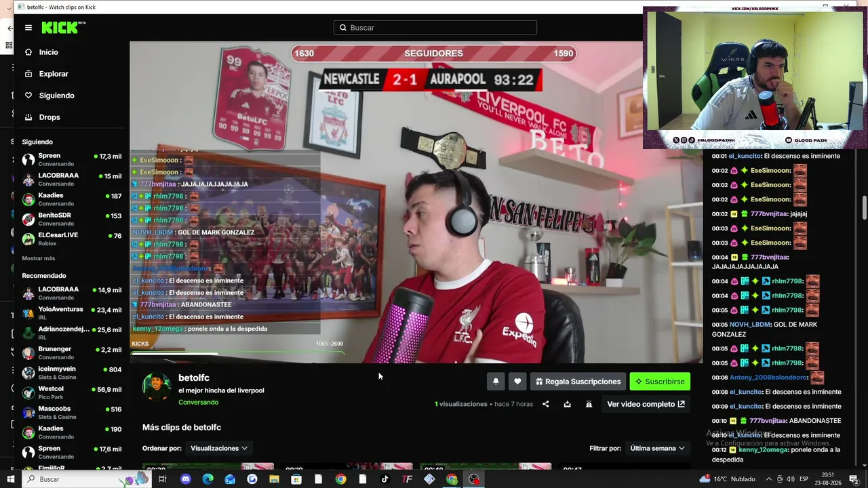This screenshot has width=868, height=488.
Task: Open the Brunenger recommended channel
Action: (x=72, y=352)
